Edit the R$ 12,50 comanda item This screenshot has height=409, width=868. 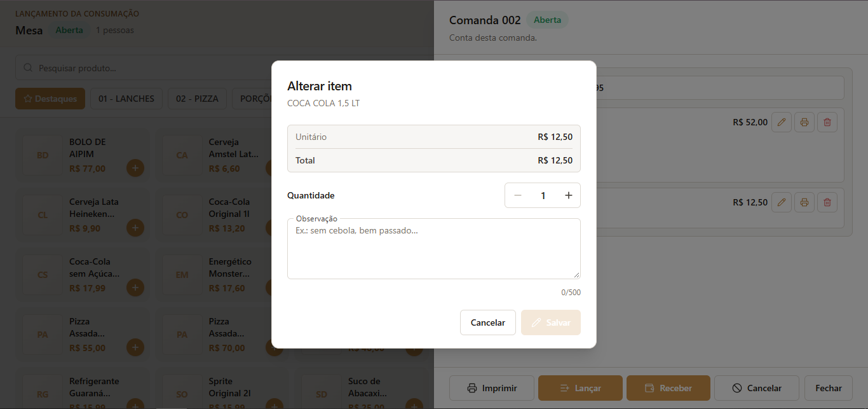[x=782, y=202]
